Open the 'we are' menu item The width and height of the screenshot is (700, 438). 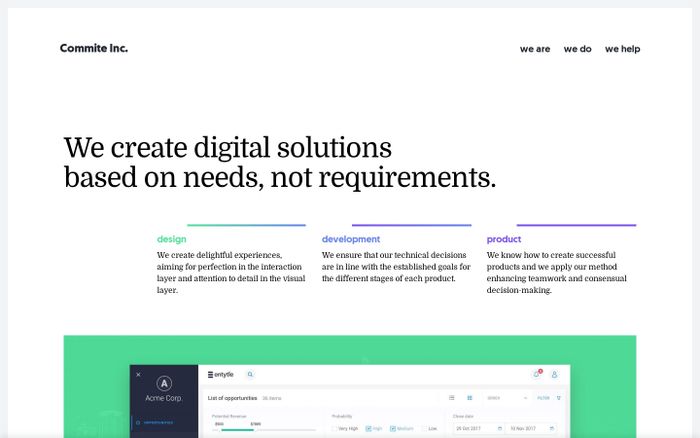[535, 49]
